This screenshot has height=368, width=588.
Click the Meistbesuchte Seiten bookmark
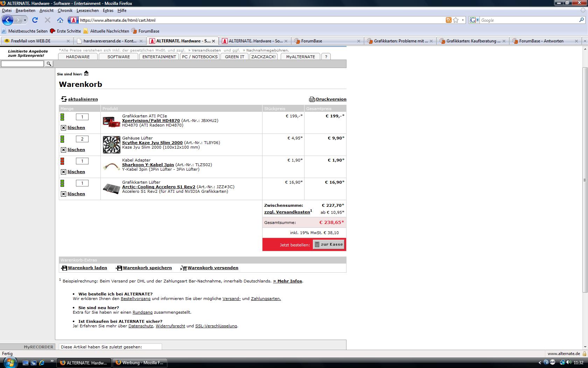[24, 31]
